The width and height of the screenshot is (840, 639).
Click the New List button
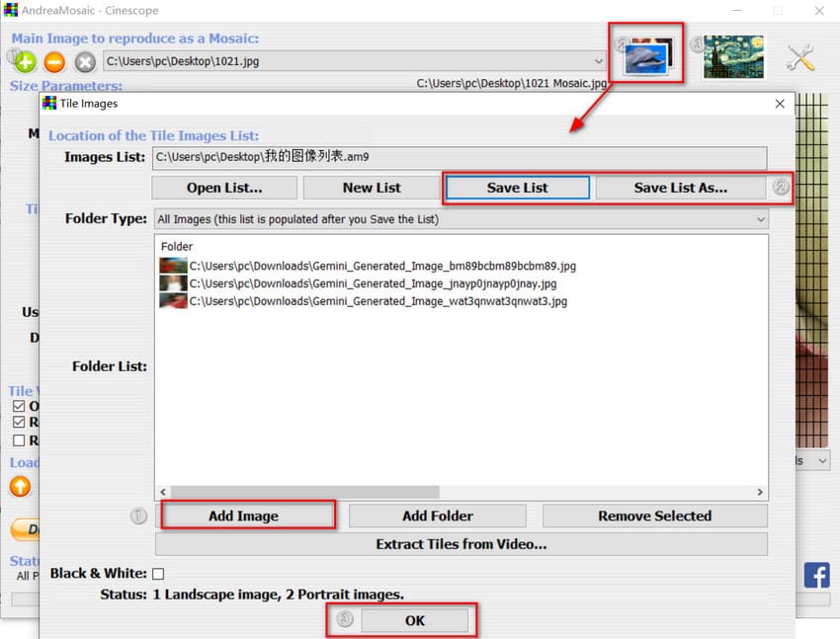click(x=372, y=188)
